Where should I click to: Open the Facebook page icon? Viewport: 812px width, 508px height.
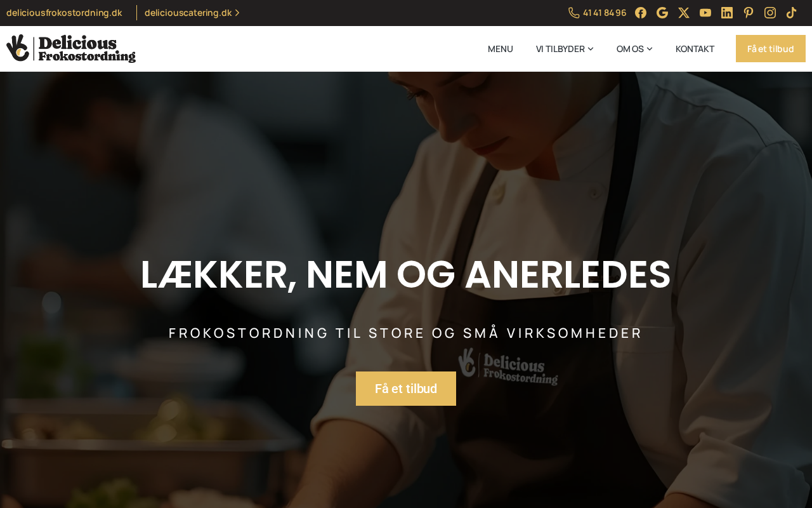(x=641, y=13)
